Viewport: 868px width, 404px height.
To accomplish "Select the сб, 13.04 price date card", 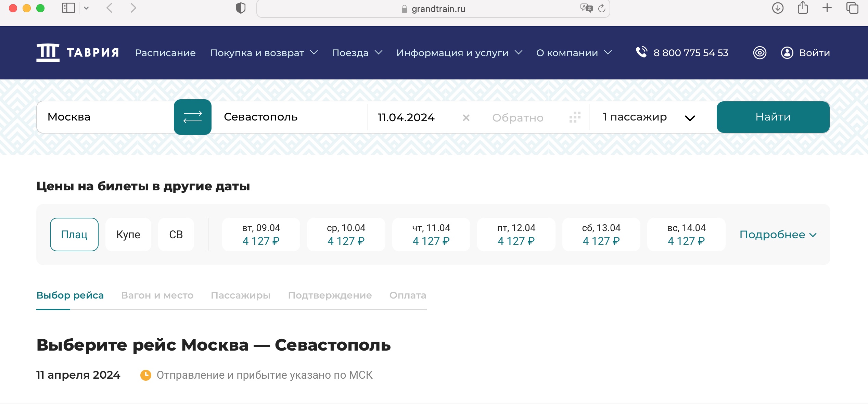I will point(601,235).
